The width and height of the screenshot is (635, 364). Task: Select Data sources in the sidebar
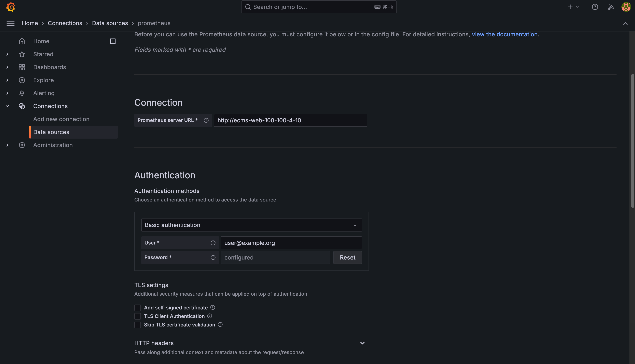coord(73,132)
